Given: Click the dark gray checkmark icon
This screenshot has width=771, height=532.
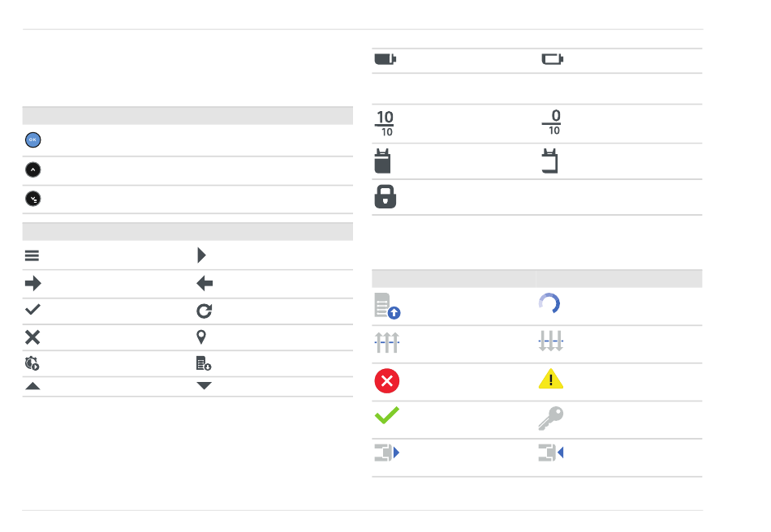Looking at the screenshot, I should (32, 310).
